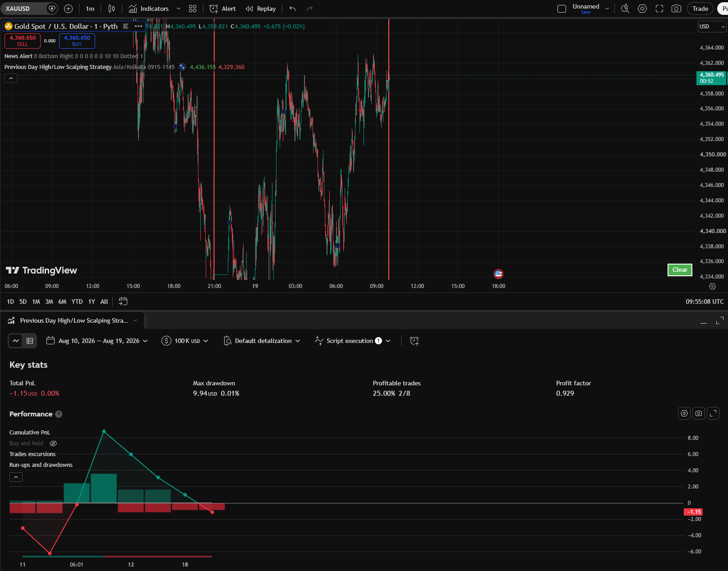The width and height of the screenshot is (728, 571).
Task: Change the Aug 10 – Aug 19, 2026 date range
Action: [x=97, y=341]
